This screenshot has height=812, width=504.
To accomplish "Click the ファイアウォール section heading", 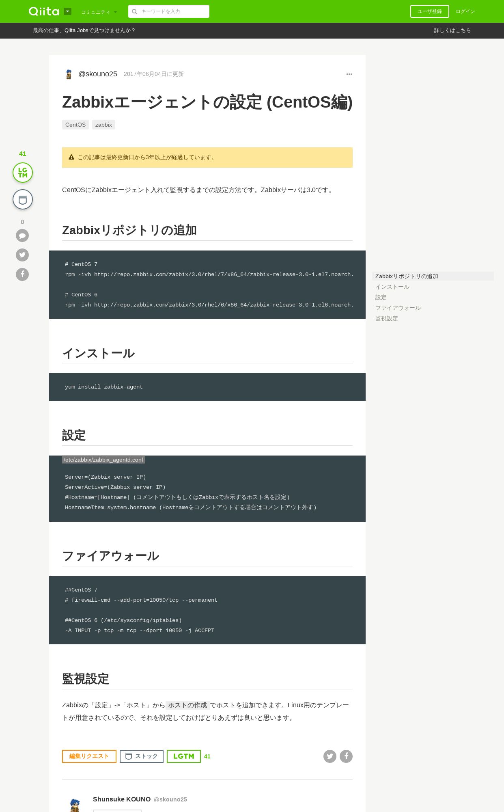I will tap(111, 556).
